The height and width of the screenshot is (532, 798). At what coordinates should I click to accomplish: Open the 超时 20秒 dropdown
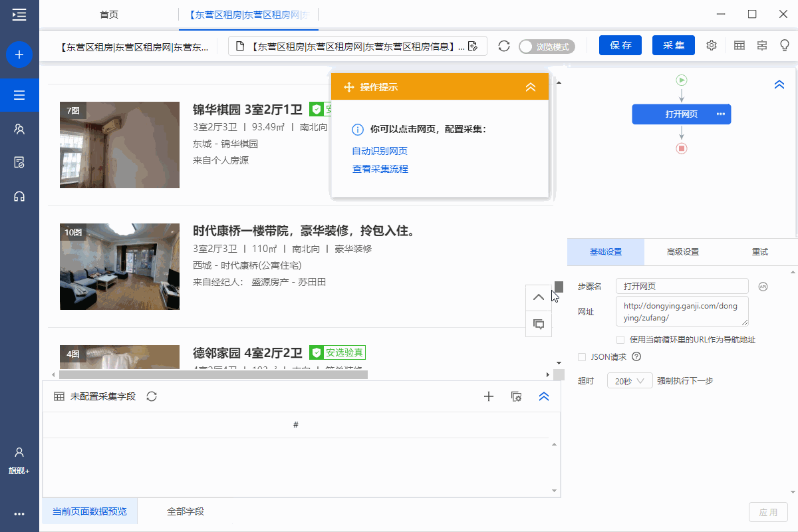coord(630,381)
